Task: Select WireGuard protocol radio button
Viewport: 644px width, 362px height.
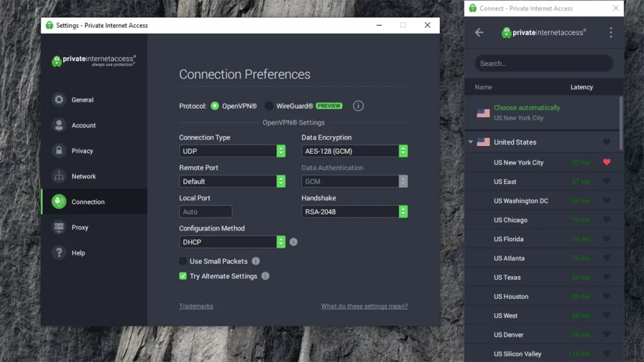Action: click(269, 106)
